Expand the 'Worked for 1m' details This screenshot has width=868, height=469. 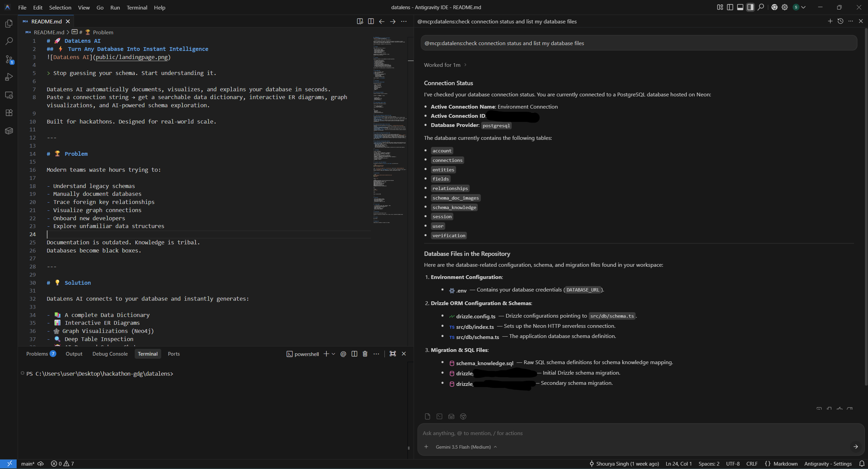pos(445,65)
